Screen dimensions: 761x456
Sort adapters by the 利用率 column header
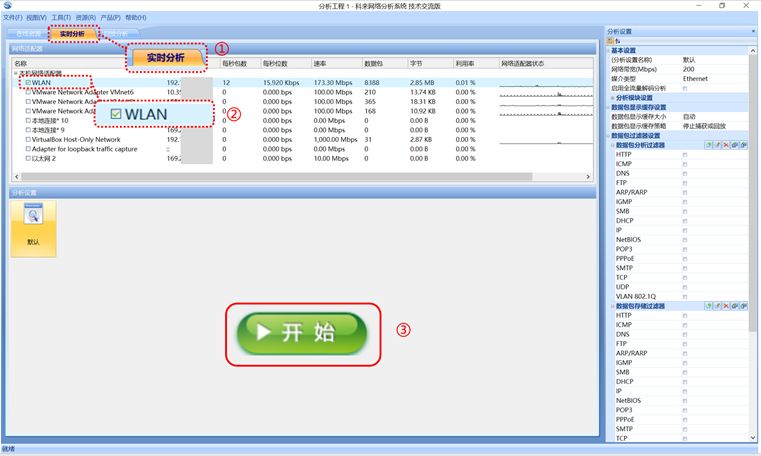(475, 64)
